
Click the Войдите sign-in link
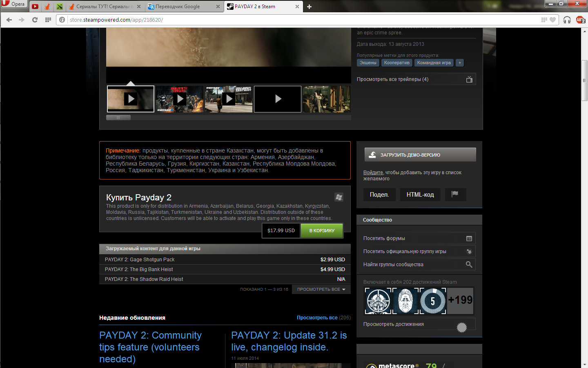[x=373, y=173]
